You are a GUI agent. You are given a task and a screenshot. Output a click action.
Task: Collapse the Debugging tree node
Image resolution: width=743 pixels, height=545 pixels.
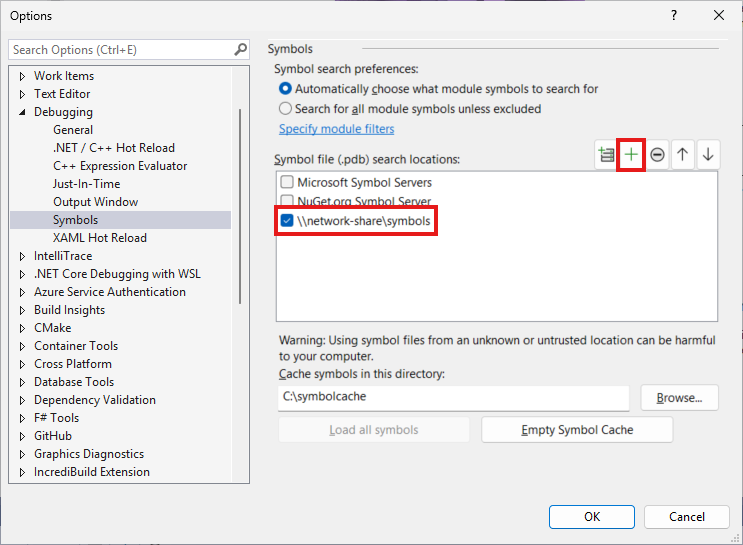(22, 112)
